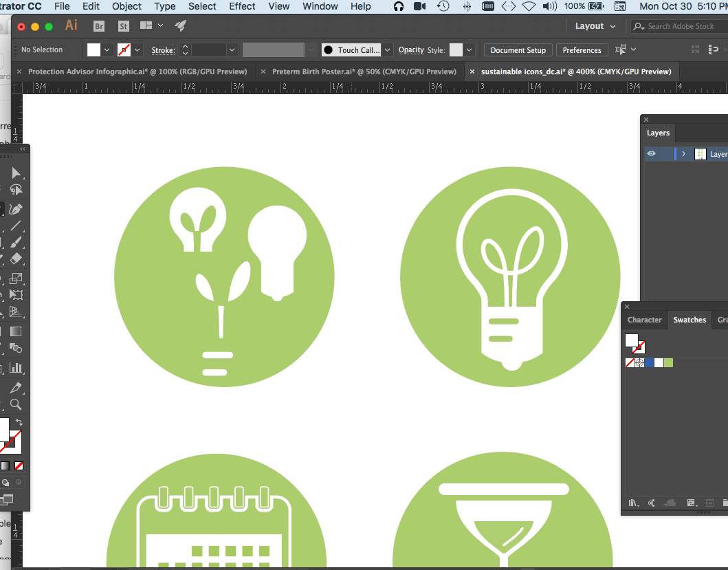
Task: Toggle Draw Normal mode icon
Action: pos(5,482)
